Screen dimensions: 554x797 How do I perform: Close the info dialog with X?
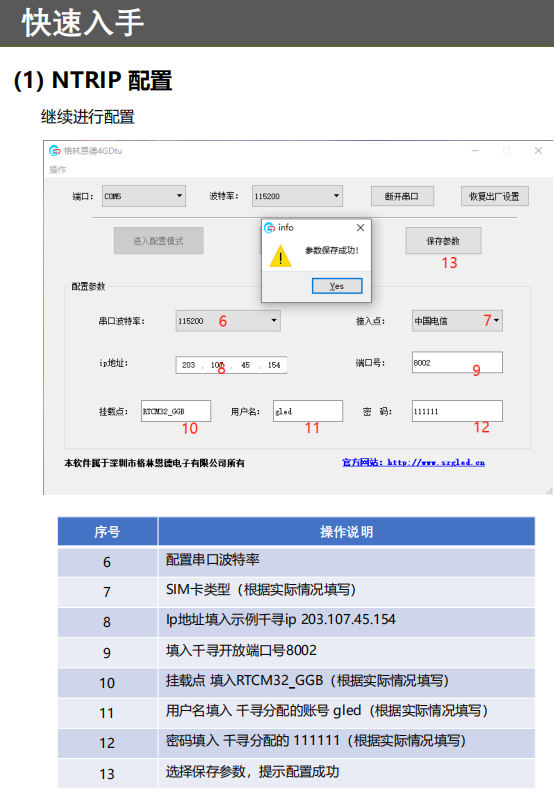(360, 228)
